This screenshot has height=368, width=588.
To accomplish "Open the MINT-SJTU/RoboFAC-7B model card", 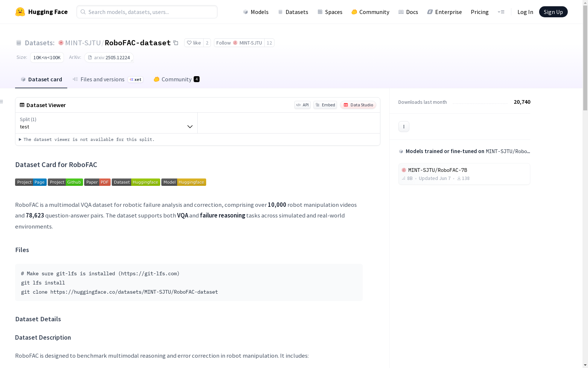I will pos(464,174).
